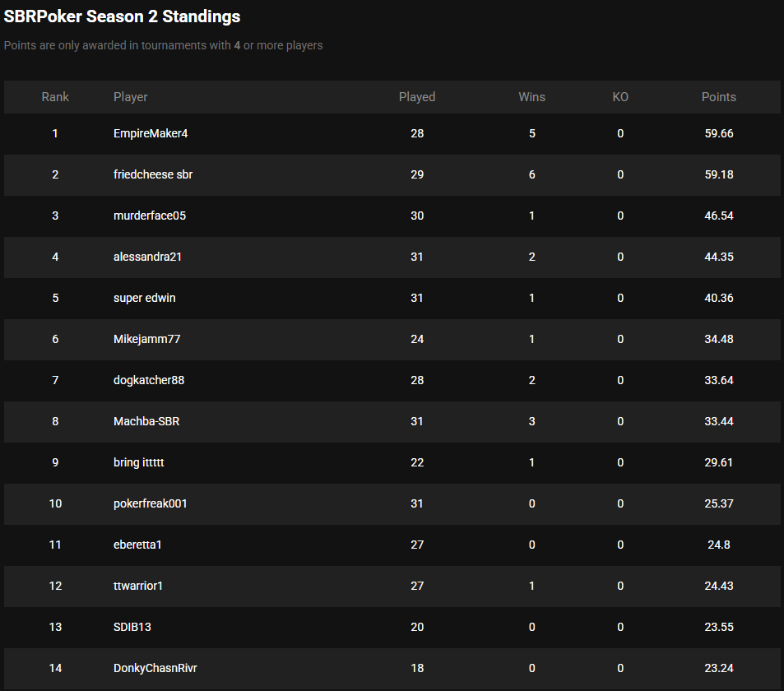Click the Wins column header

(x=531, y=97)
